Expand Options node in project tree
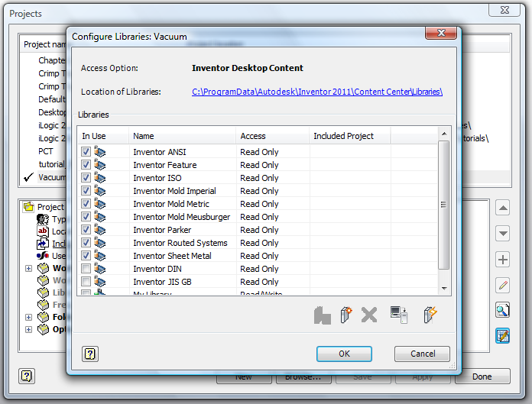 click(x=28, y=329)
